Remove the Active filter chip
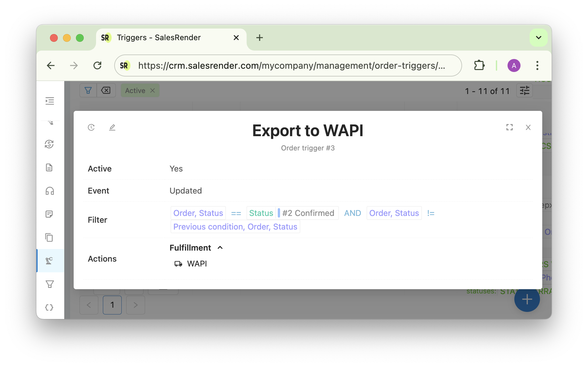 click(x=153, y=90)
